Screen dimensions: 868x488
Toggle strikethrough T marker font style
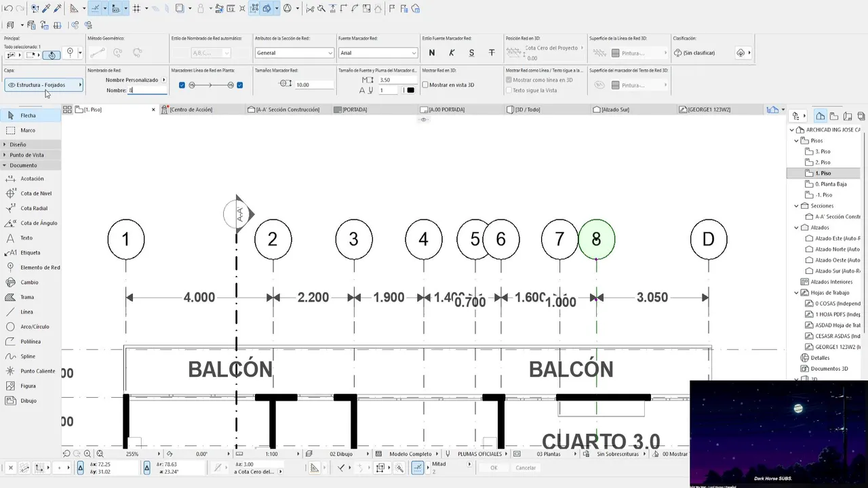492,53
